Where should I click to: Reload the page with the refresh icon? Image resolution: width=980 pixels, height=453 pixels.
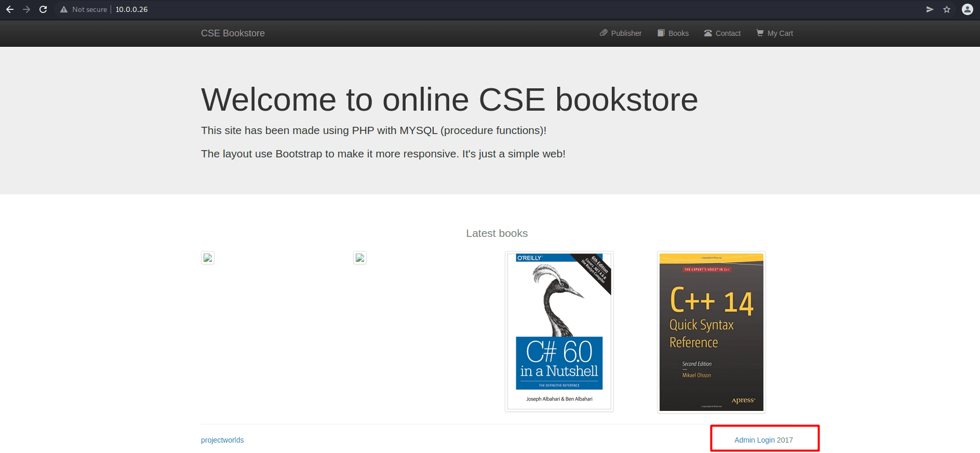(x=43, y=9)
